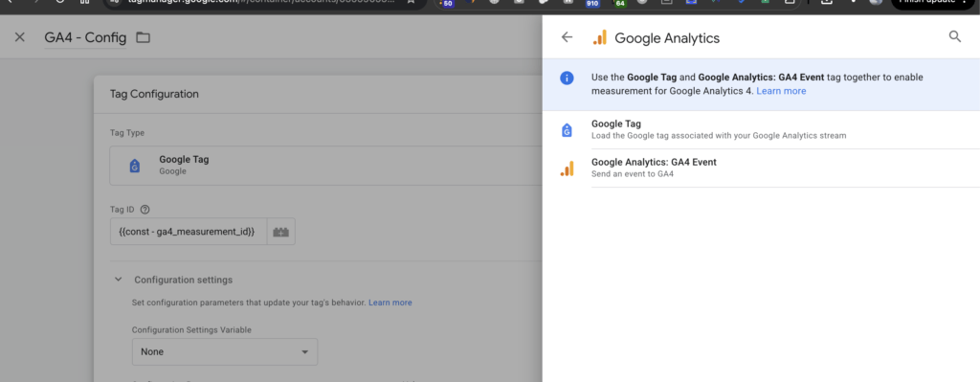This screenshot has width=980, height=382.
Task: Close the GA4 - Config tag editor
Action: (20, 37)
